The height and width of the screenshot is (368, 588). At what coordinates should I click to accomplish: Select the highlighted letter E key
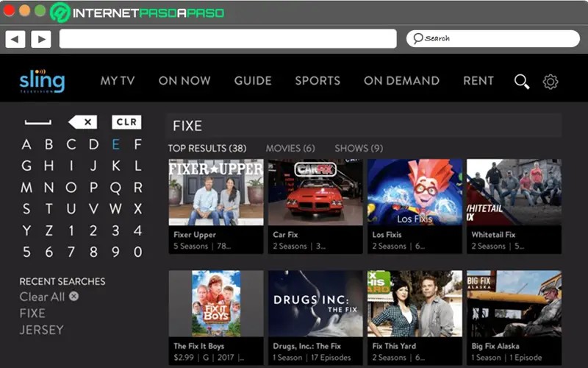(x=116, y=144)
